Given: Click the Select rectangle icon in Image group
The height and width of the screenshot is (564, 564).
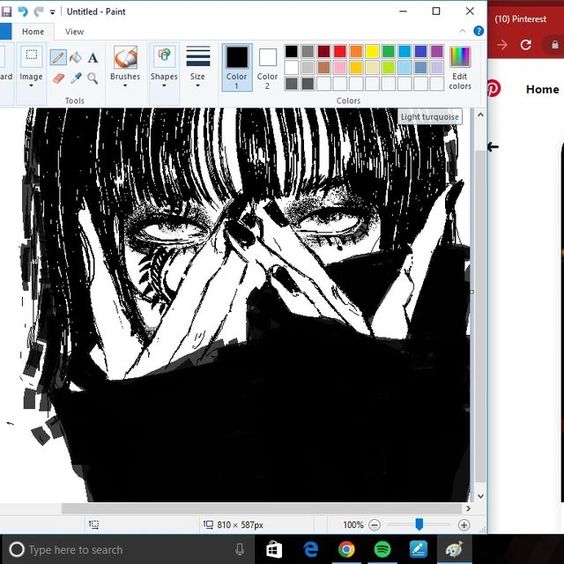Looking at the screenshot, I should tap(31, 56).
